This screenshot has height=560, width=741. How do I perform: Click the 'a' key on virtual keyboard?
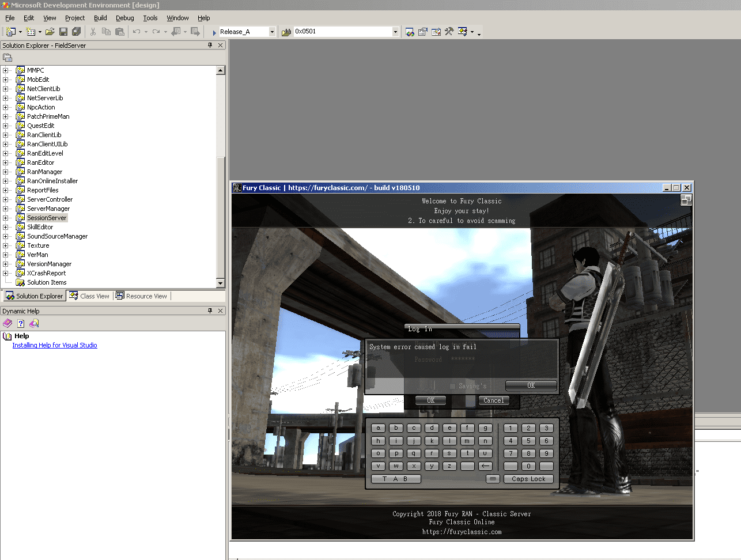tap(378, 428)
